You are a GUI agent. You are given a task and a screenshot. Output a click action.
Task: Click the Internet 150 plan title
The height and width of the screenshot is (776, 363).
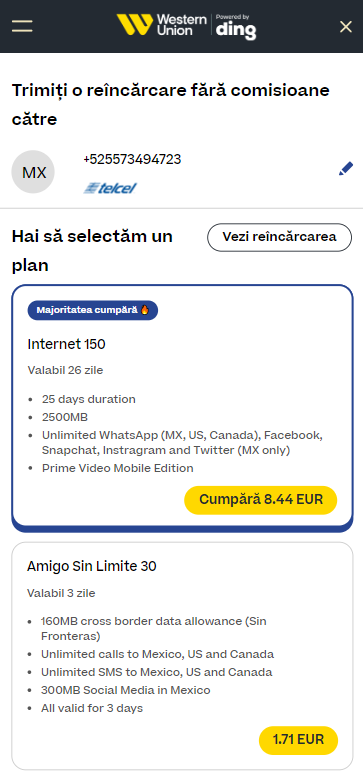66,344
